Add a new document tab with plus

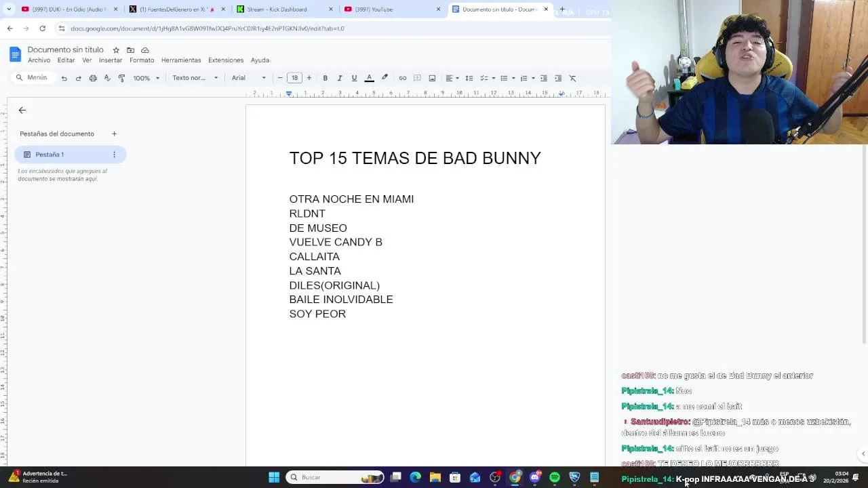pos(114,134)
